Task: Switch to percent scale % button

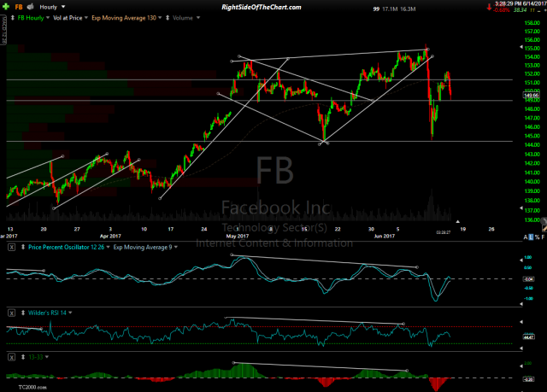Action: [538, 237]
